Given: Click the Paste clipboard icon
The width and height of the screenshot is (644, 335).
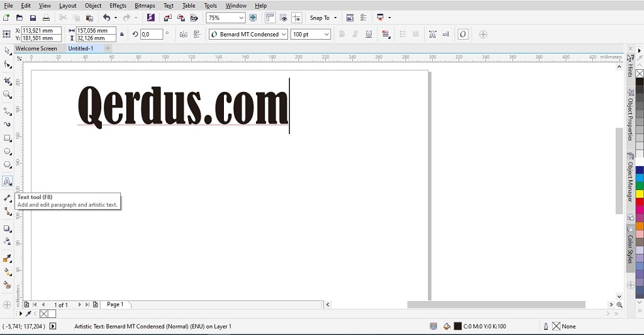Looking at the screenshot, I should 89,18.
